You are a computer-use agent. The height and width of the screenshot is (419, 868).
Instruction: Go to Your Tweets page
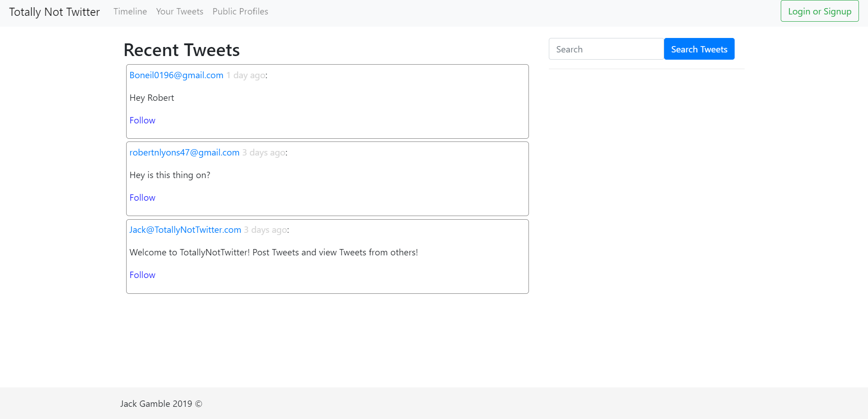point(179,11)
